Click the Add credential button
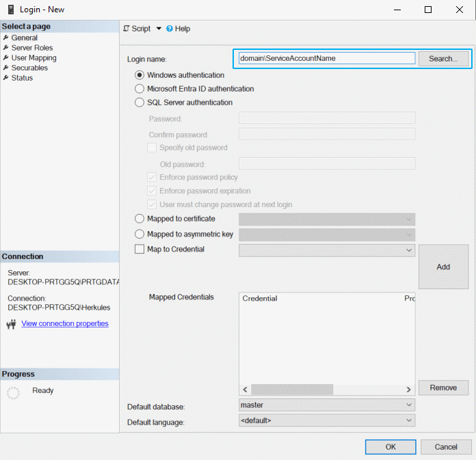Screen dimensions: 476x460 pyautogui.click(x=444, y=267)
